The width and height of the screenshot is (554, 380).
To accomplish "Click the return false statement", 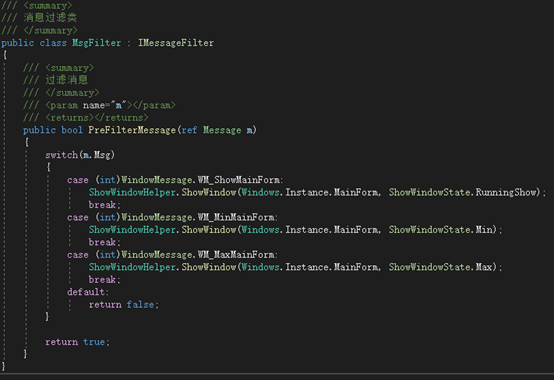I will (x=123, y=304).
